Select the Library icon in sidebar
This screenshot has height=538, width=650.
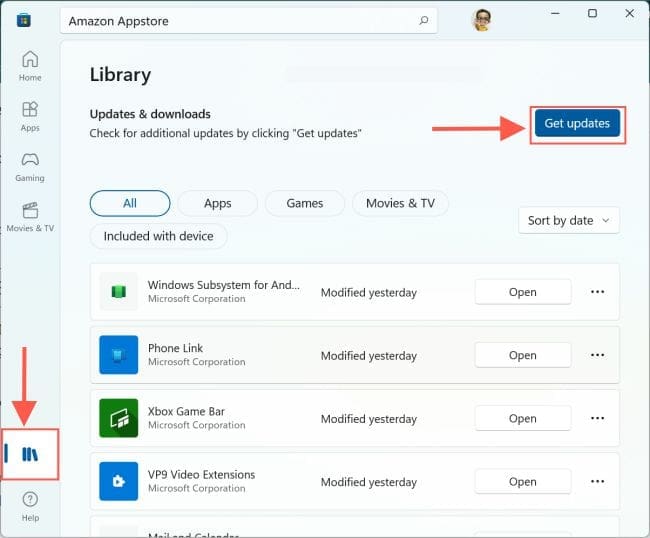(x=30, y=454)
